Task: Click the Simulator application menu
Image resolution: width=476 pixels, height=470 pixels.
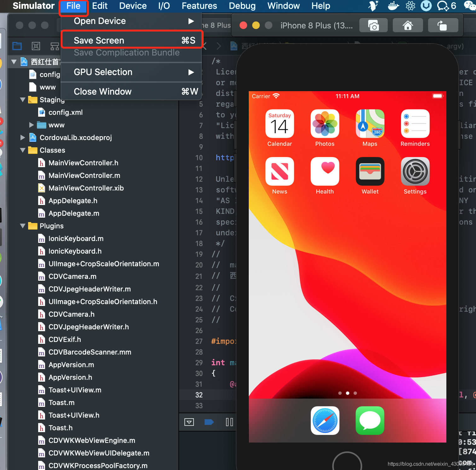Action: (x=33, y=6)
